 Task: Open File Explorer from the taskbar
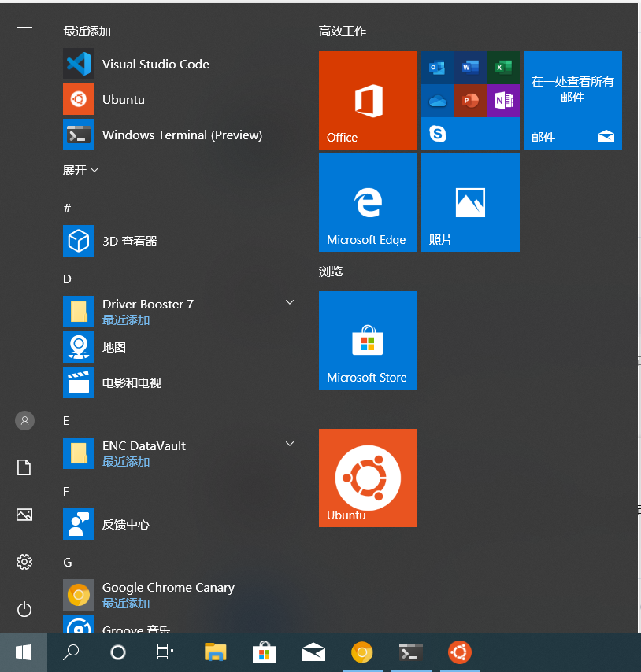coord(215,652)
